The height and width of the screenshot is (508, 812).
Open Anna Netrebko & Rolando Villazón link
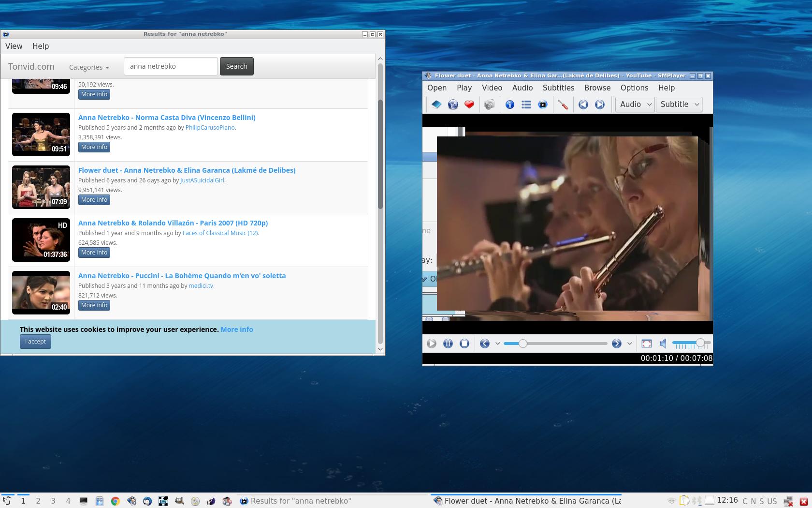[x=173, y=223]
